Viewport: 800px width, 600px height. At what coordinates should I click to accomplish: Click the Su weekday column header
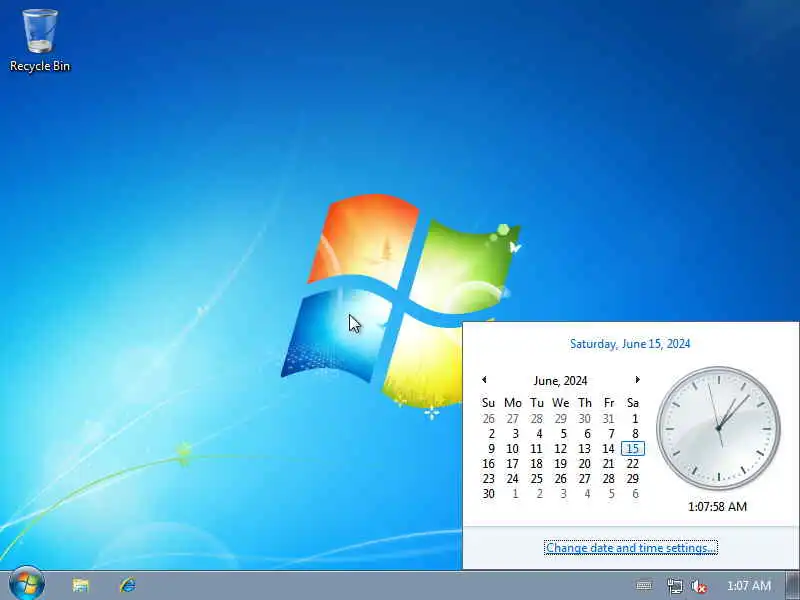(x=488, y=403)
